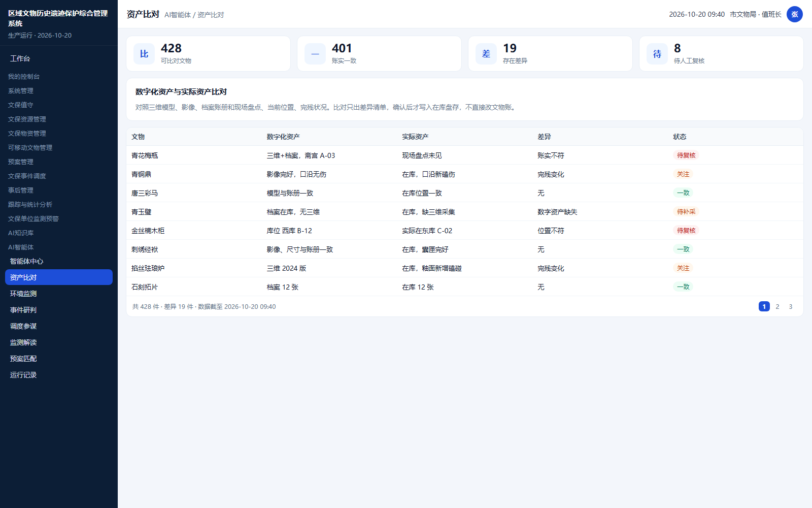This screenshot has height=508, width=812.
Task: Select the 金丝楠木柜 row name
Action: pos(148,231)
